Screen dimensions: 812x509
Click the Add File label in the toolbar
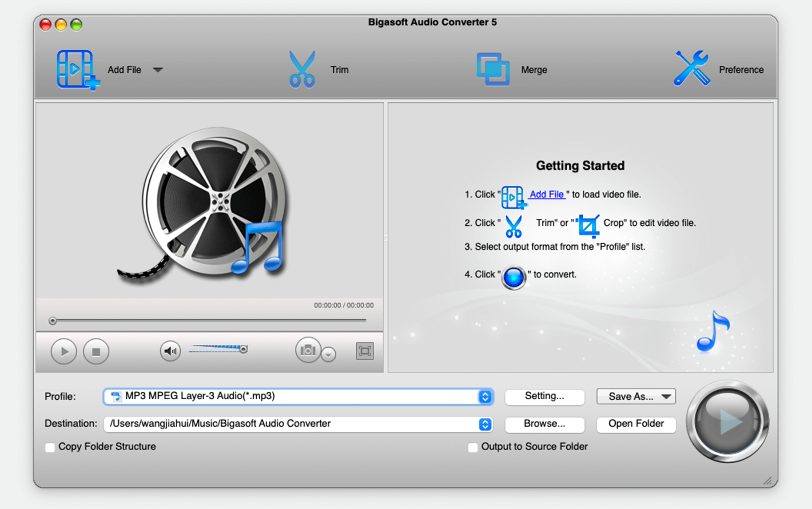[124, 70]
